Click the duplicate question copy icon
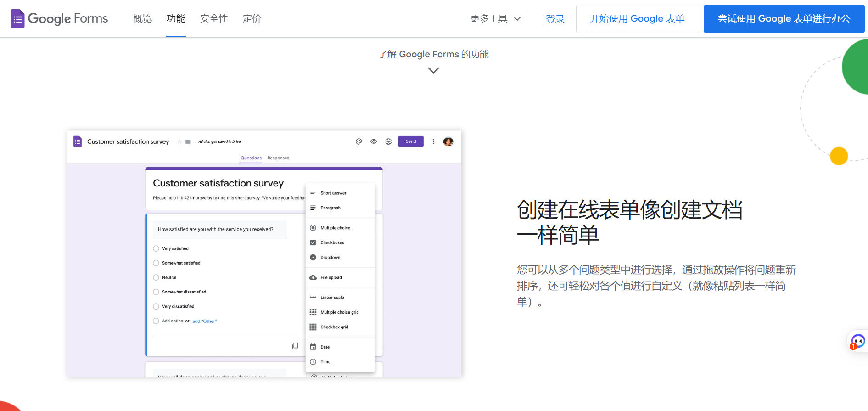 [295, 346]
